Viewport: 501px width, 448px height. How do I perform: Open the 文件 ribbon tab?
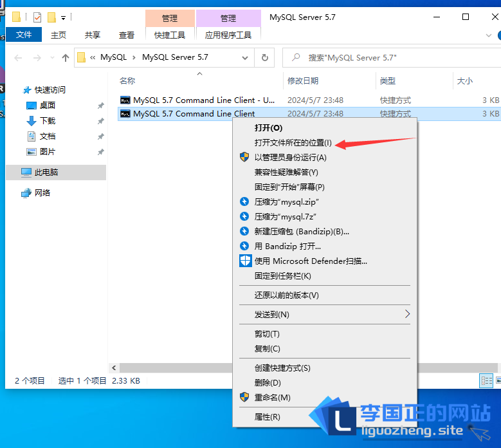click(x=24, y=35)
